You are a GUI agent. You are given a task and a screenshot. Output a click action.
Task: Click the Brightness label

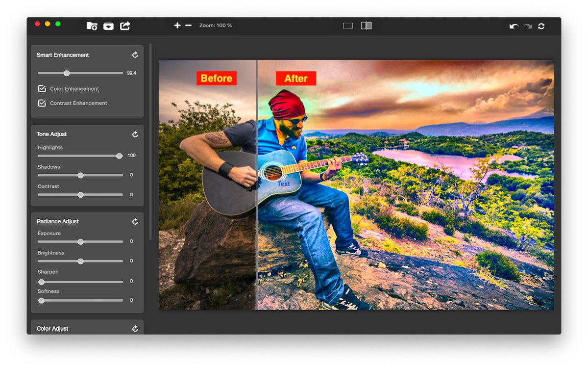click(x=51, y=253)
